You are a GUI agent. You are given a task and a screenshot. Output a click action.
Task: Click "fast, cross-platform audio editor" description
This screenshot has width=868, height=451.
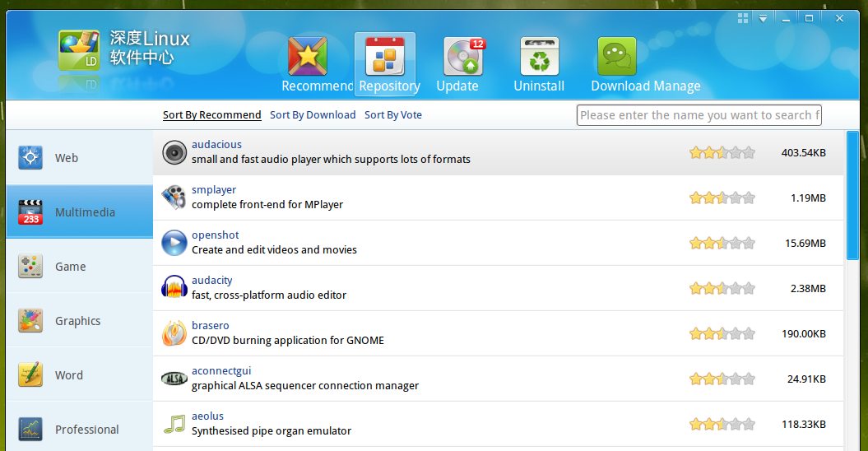point(269,295)
